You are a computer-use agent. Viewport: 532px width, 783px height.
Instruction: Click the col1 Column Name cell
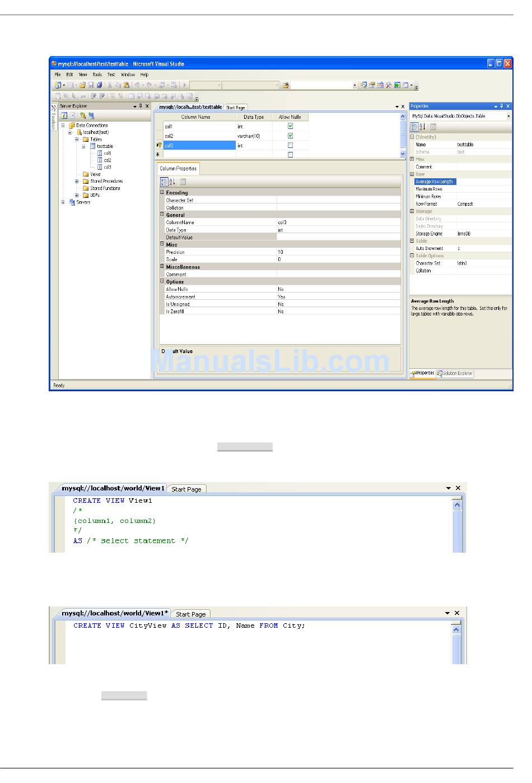point(199,126)
